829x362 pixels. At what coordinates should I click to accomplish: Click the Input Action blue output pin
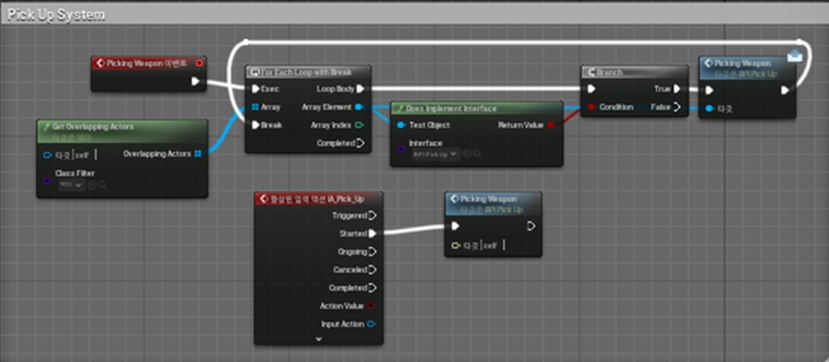coord(371,324)
